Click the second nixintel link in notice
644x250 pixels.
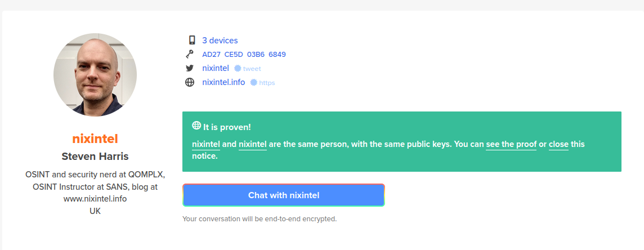click(x=253, y=145)
